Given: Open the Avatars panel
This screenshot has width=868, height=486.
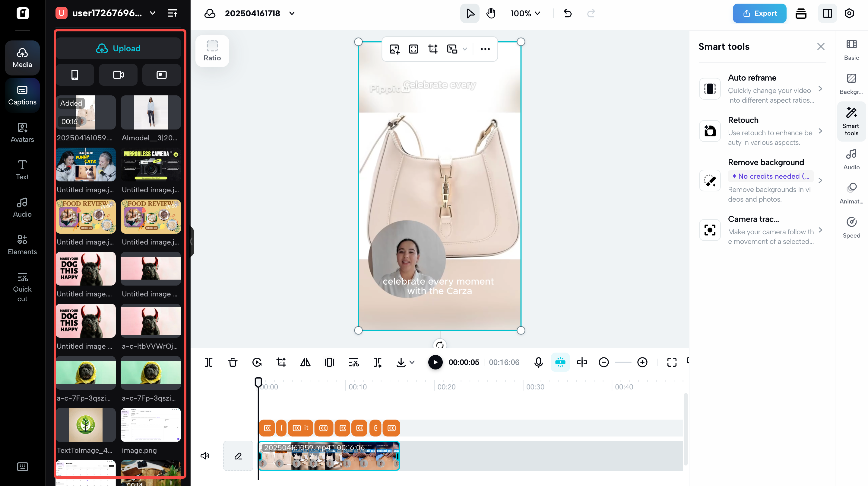Looking at the screenshot, I should (x=22, y=133).
